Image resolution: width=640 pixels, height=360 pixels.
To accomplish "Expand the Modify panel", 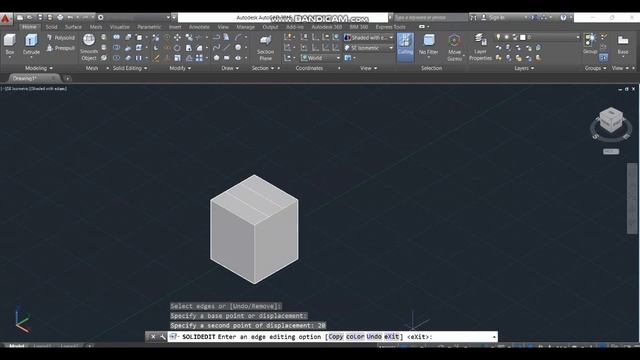I will tap(180, 68).
